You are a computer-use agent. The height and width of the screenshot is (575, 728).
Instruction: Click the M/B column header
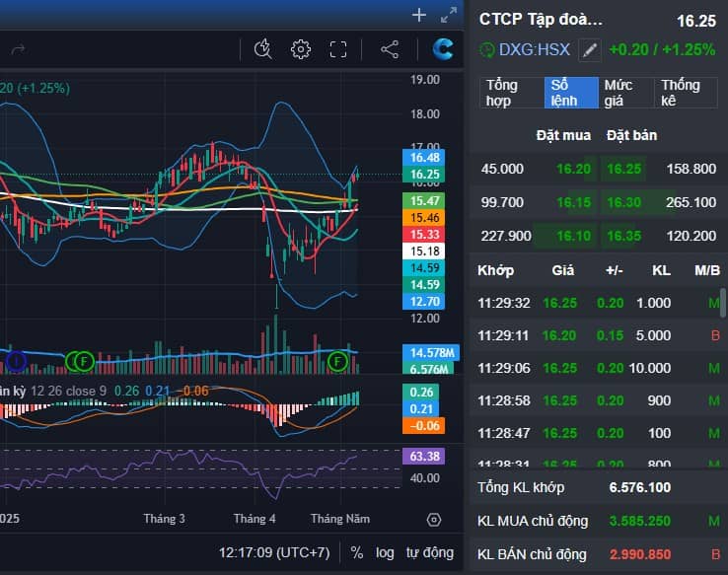pyautogui.click(x=707, y=270)
